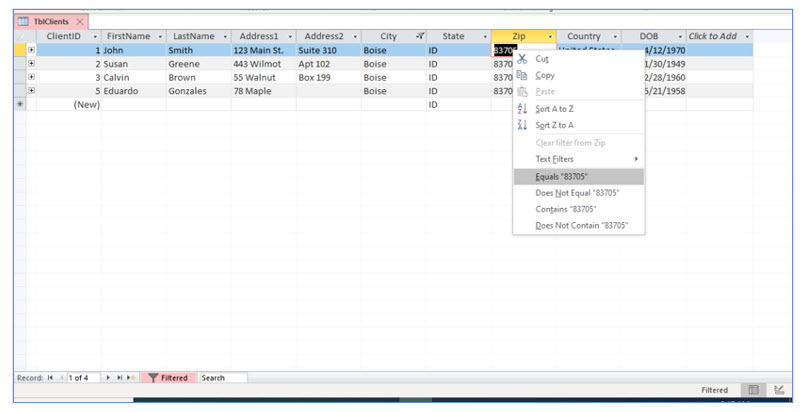Screen dimensions: 804x412
Task: Go to last record navigation arrow
Action: pos(119,378)
